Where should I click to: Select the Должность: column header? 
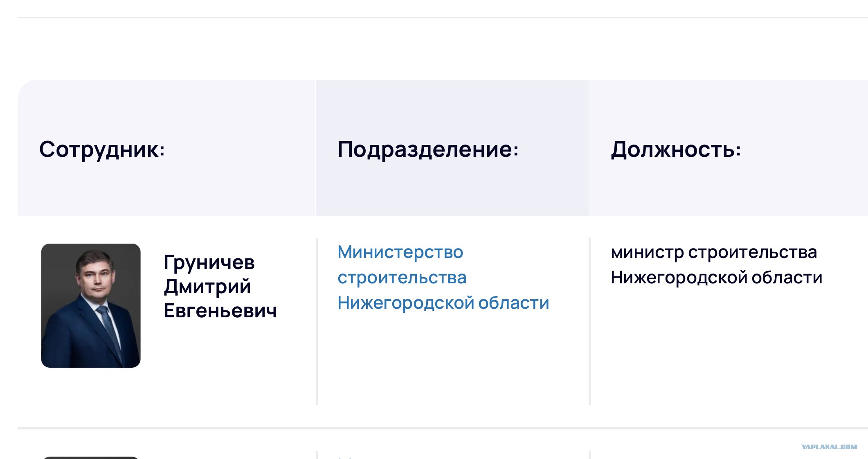pyautogui.click(x=676, y=149)
